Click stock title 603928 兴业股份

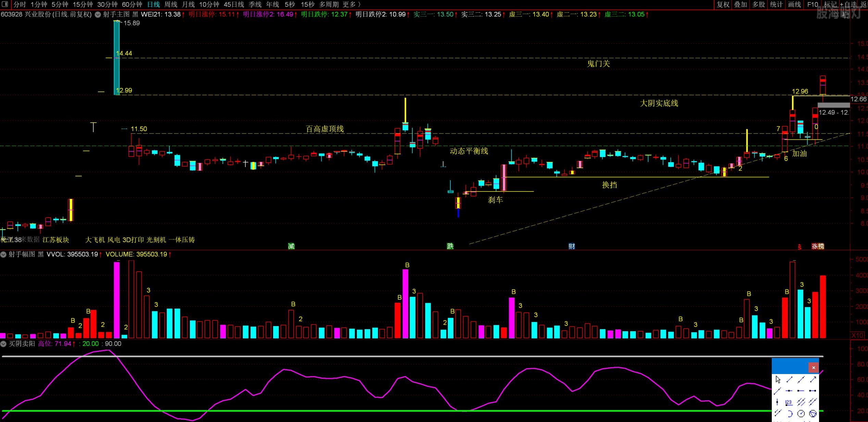(x=26, y=14)
